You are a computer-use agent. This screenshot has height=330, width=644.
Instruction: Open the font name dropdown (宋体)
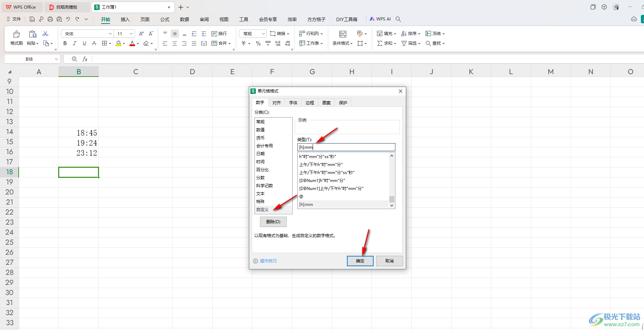click(110, 34)
